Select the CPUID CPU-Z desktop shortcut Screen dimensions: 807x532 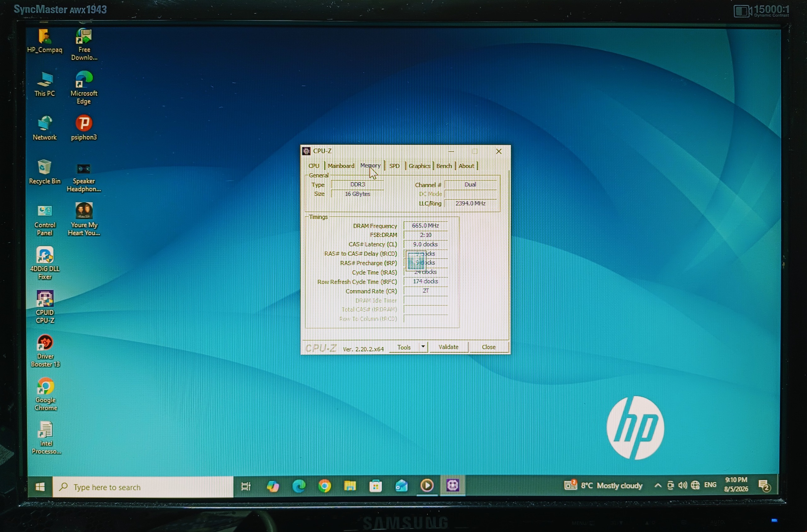coord(45,307)
